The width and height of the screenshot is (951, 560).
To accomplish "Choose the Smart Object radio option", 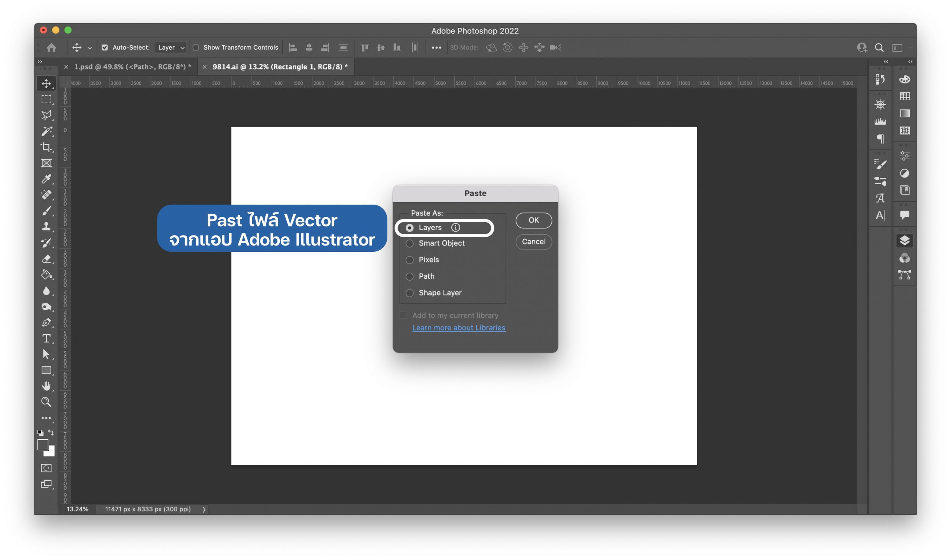I will (409, 243).
